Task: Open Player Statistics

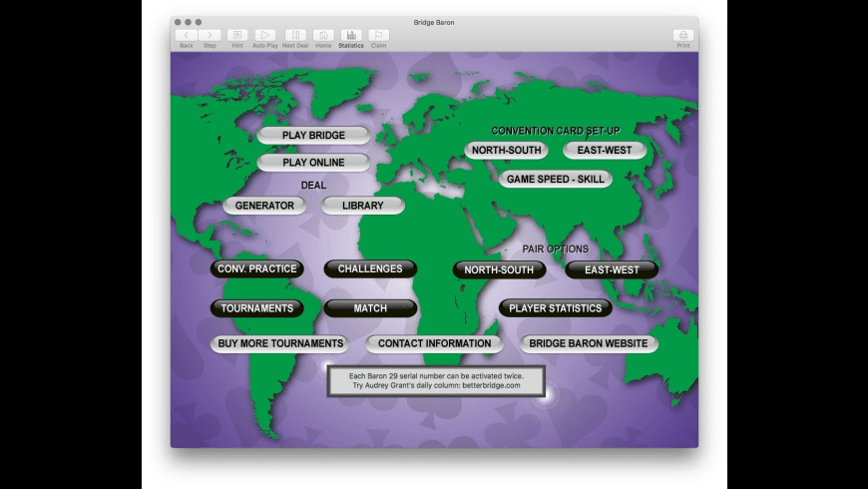Action: 556,308
